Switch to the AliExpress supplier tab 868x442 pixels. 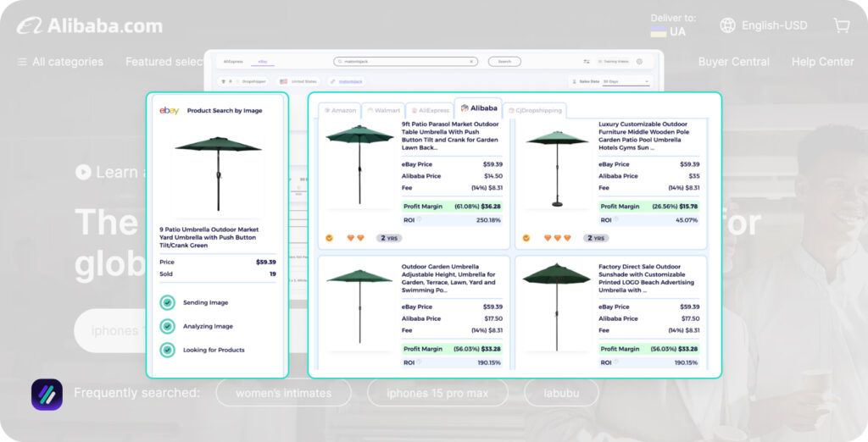431,111
